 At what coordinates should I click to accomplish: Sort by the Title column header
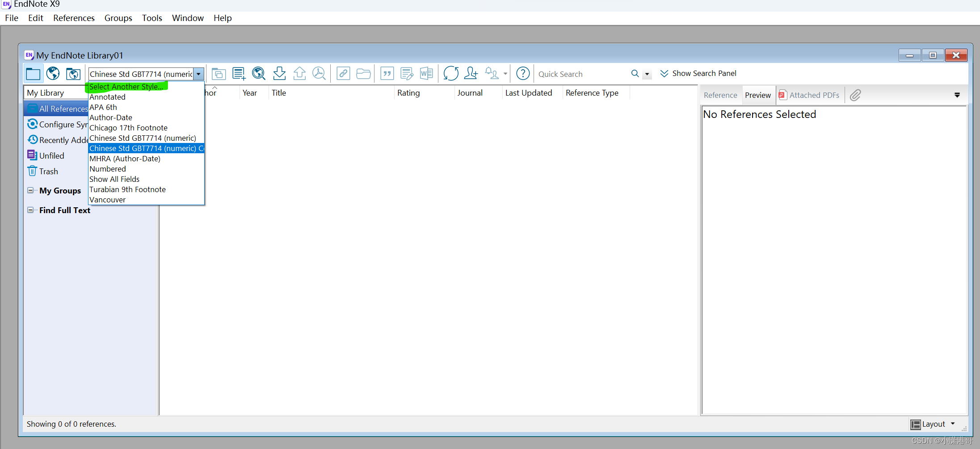coord(331,93)
